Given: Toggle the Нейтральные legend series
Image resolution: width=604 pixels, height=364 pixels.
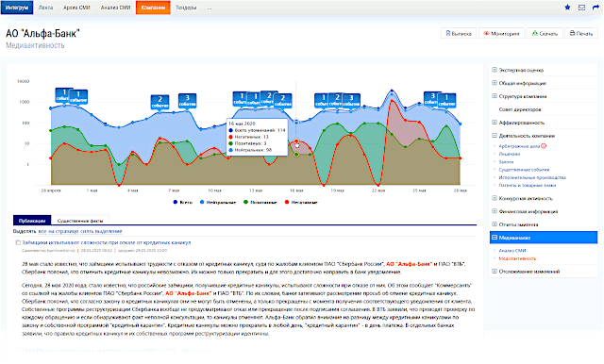Looking at the screenshot, I should point(218,202).
